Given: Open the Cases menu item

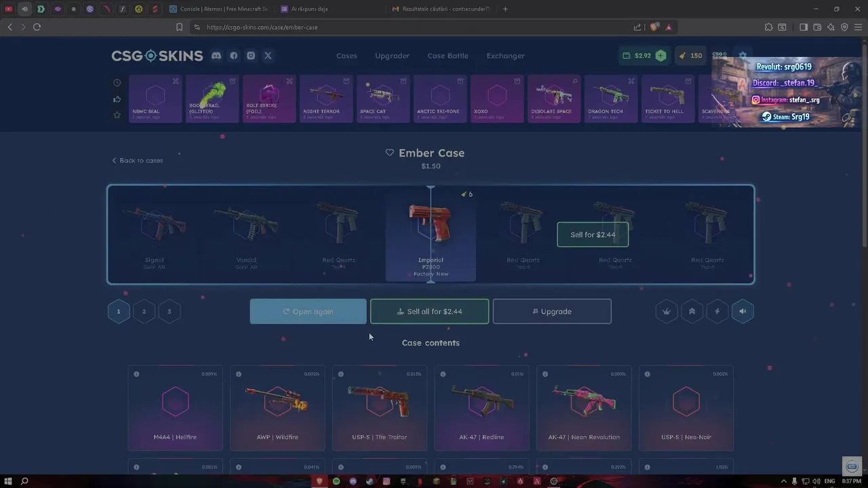Looking at the screenshot, I should pos(347,56).
